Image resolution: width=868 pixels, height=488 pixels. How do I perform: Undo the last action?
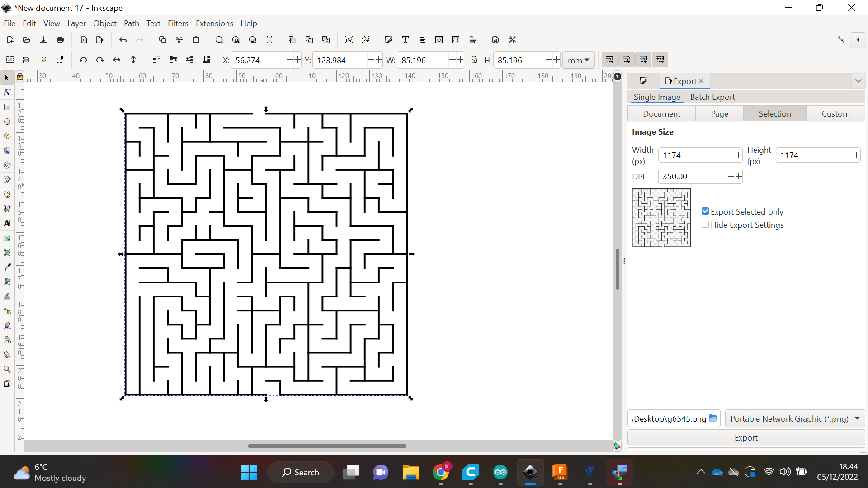[x=123, y=40]
